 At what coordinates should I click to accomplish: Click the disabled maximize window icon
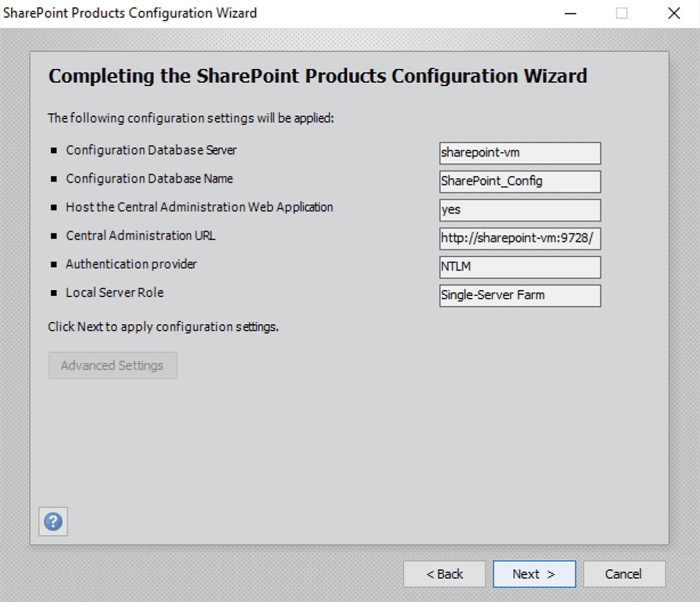(622, 13)
